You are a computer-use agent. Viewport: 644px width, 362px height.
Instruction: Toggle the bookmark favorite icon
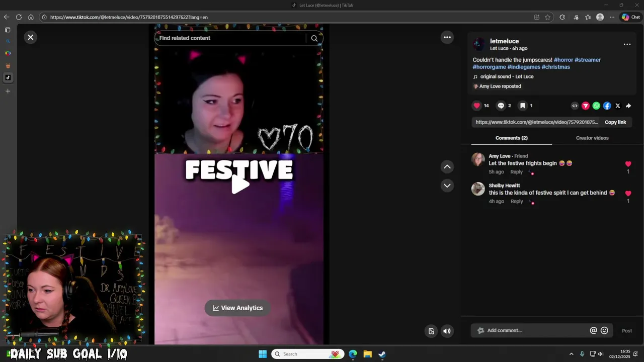523,106
